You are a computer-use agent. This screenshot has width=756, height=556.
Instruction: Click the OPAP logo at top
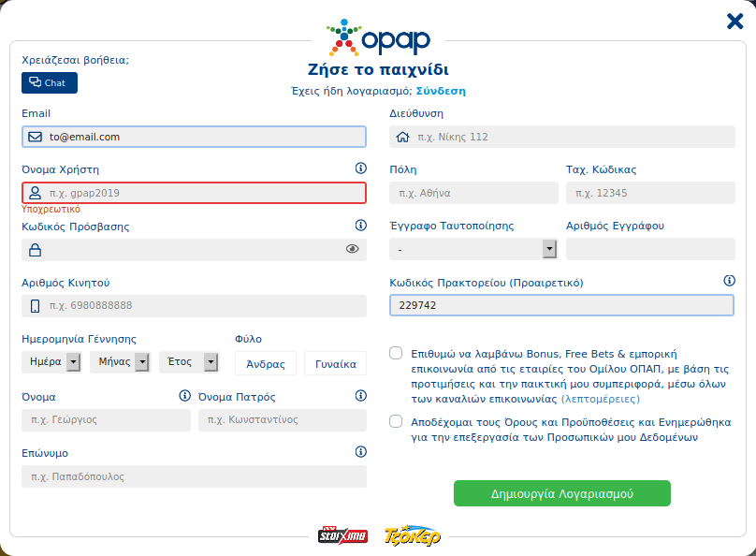[378, 37]
